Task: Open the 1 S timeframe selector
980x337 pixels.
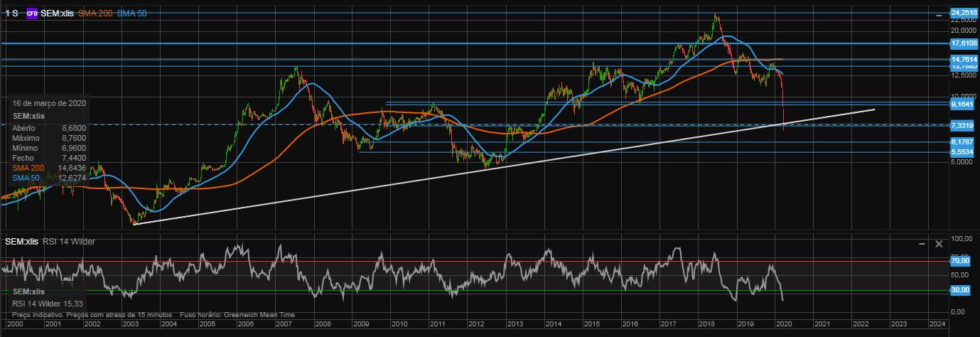Action: coord(11,14)
